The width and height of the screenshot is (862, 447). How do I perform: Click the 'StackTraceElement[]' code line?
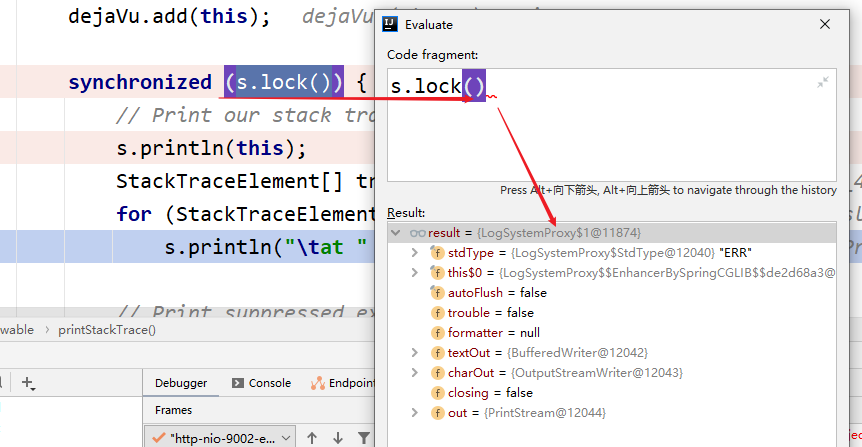pos(245,181)
